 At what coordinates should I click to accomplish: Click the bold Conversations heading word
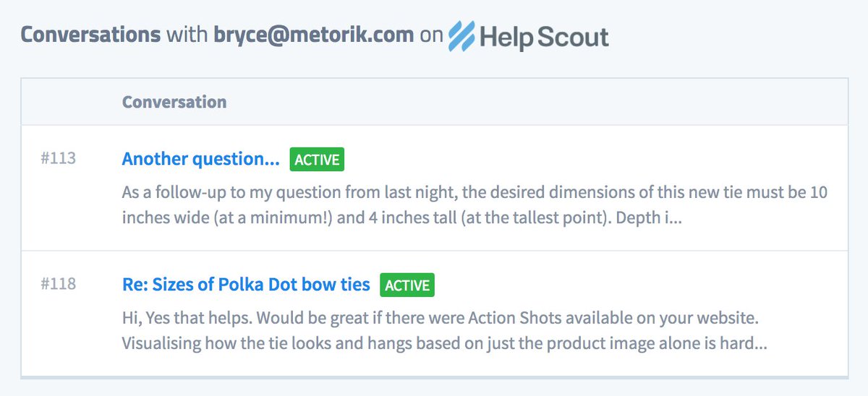[x=90, y=35]
